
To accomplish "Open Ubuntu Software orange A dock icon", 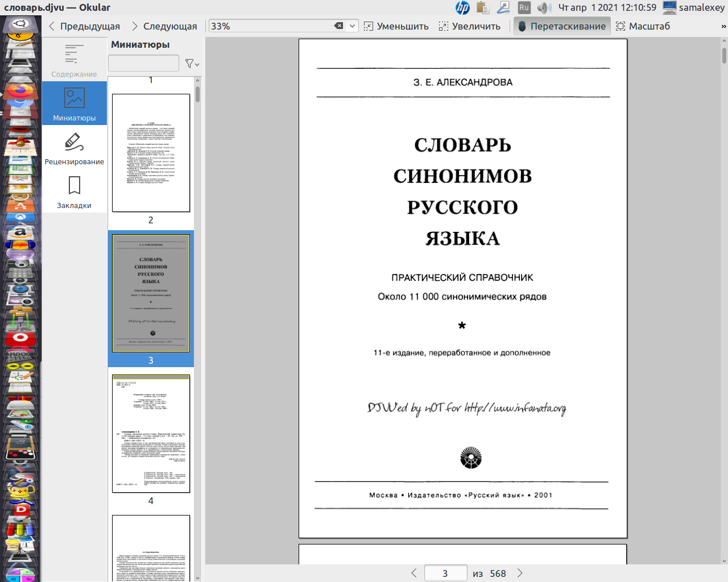I will point(20,206).
